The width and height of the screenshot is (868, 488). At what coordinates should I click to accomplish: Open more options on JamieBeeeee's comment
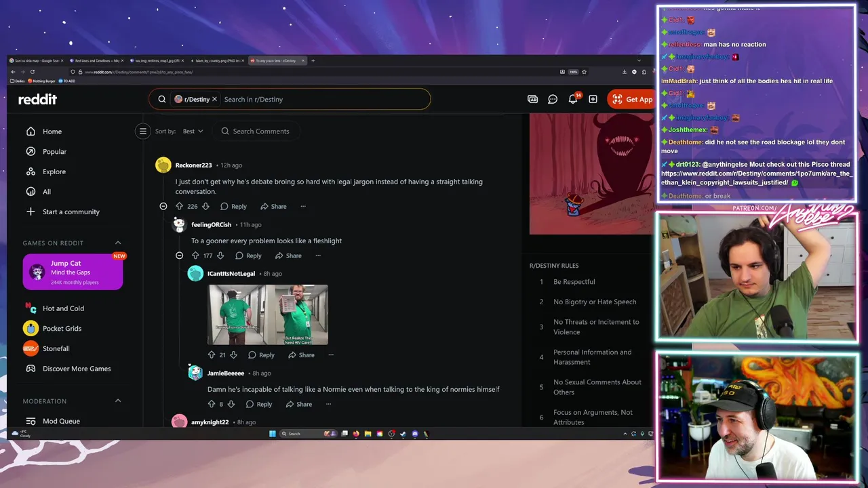click(328, 404)
